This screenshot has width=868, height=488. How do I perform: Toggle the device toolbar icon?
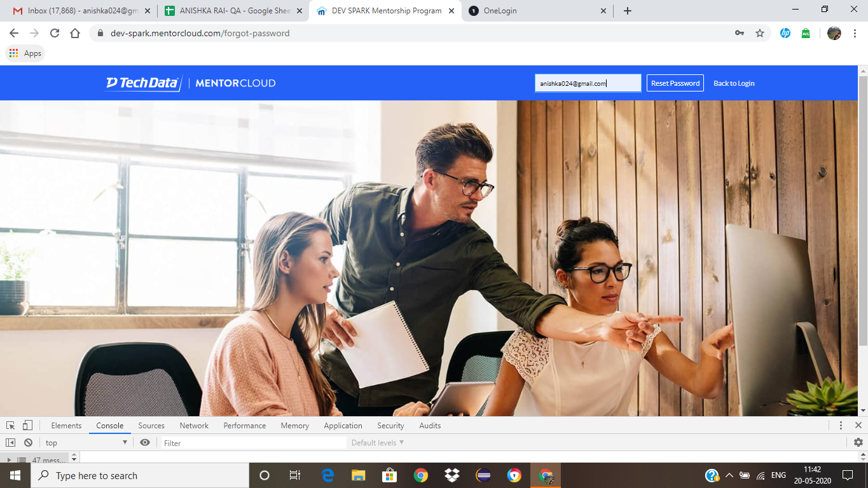coord(27,426)
